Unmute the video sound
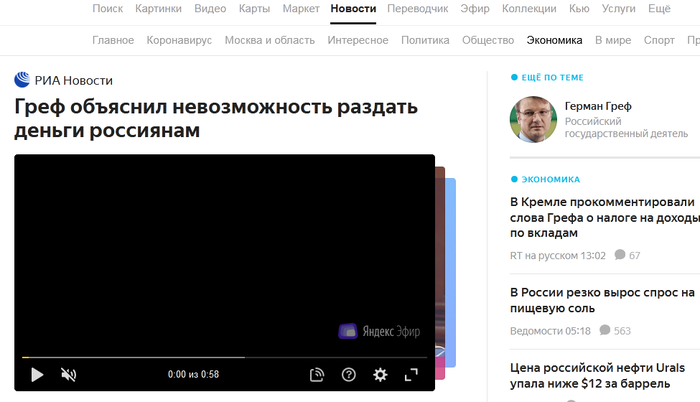700x402 pixels. point(68,375)
